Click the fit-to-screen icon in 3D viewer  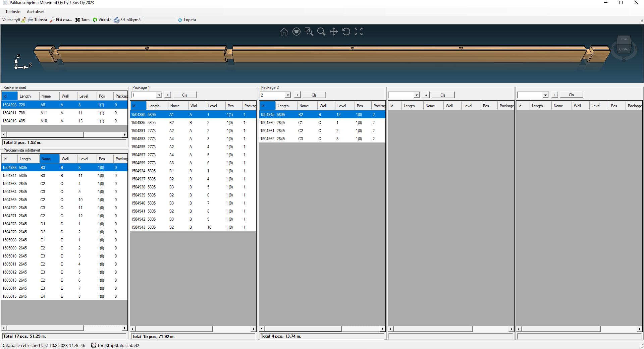pyautogui.click(x=359, y=32)
